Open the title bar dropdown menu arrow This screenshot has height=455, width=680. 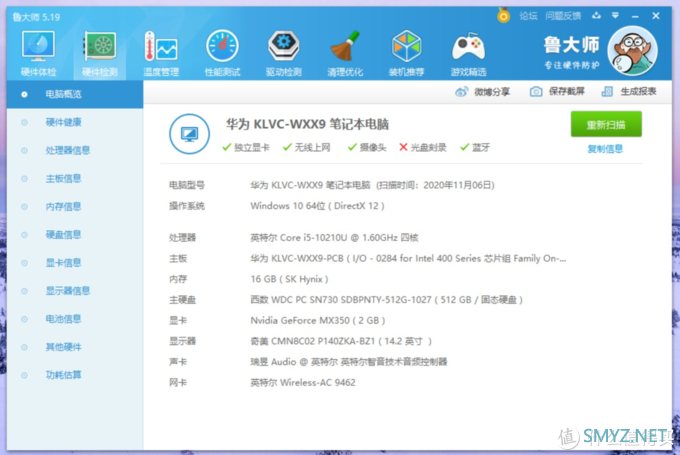point(615,16)
